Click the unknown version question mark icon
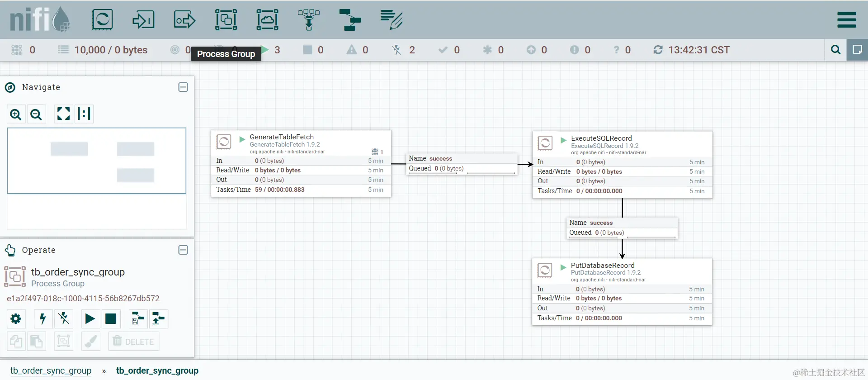This screenshot has width=868, height=380. pyautogui.click(x=616, y=50)
